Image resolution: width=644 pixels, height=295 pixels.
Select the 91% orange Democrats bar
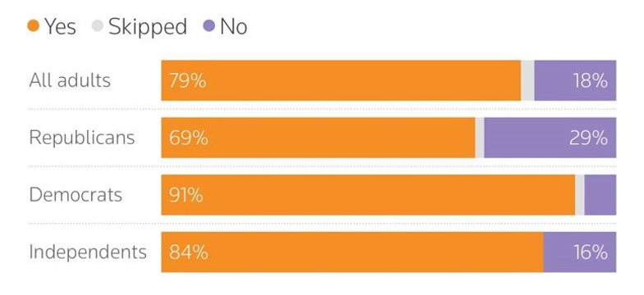[x=368, y=194]
